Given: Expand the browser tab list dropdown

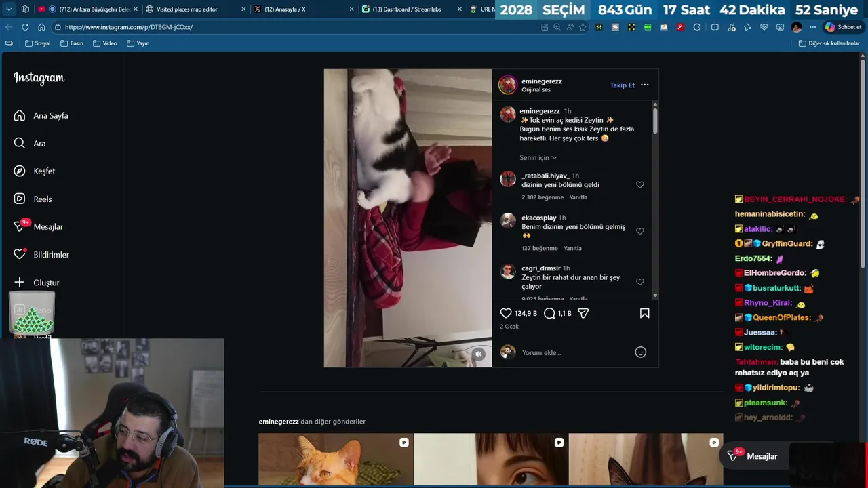Looking at the screenshot, I should 9,9.
